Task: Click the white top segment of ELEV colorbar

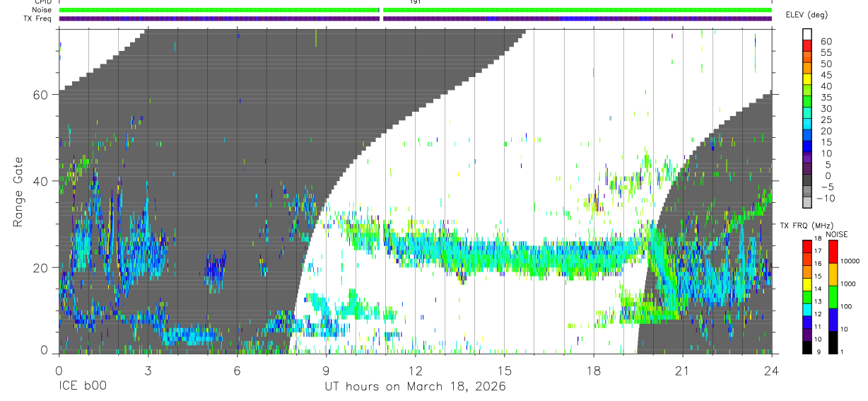Action: click(808, 34)
